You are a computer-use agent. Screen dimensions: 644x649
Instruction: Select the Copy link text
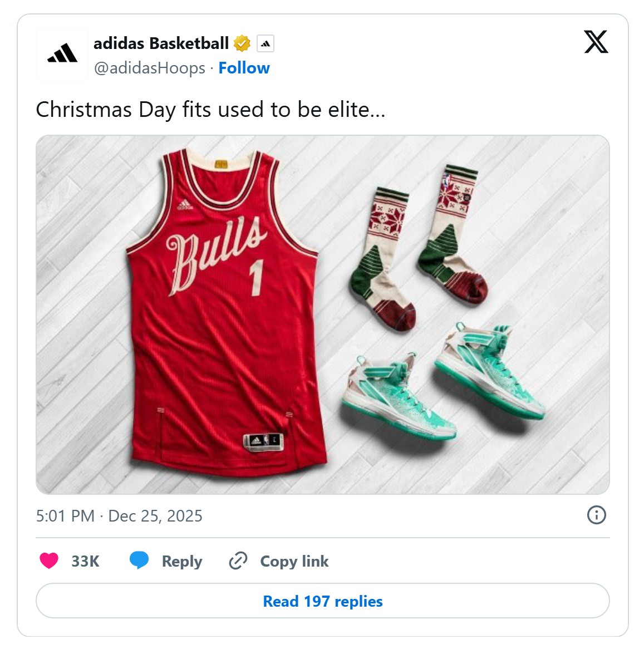(x=294, y=561)
